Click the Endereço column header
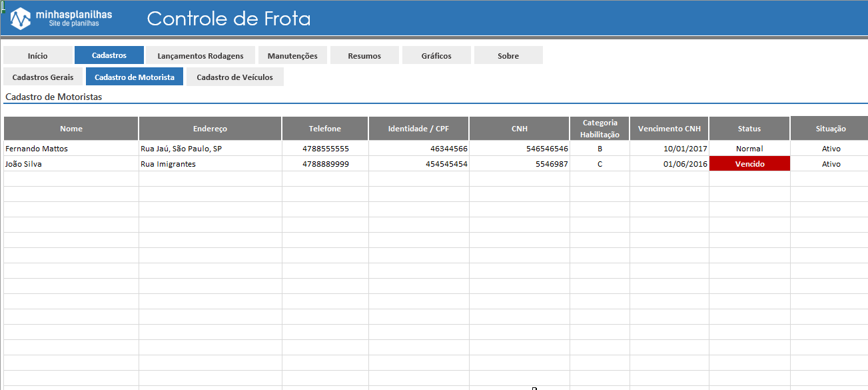Screen dimensions: 868x390 [x=211, y=129]
